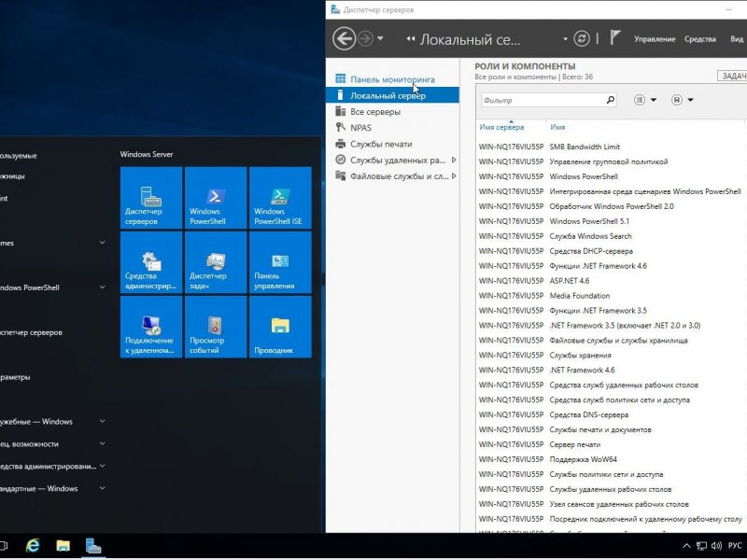
Task: Open the Средства администрирования tile
Action: (x=151, y=262)
